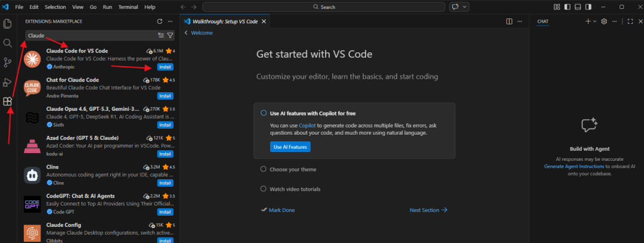Viewport: 644px width, 243px height.
Task: Install Claude Code for VS Code extension
Action: click(x=166, y=67)
